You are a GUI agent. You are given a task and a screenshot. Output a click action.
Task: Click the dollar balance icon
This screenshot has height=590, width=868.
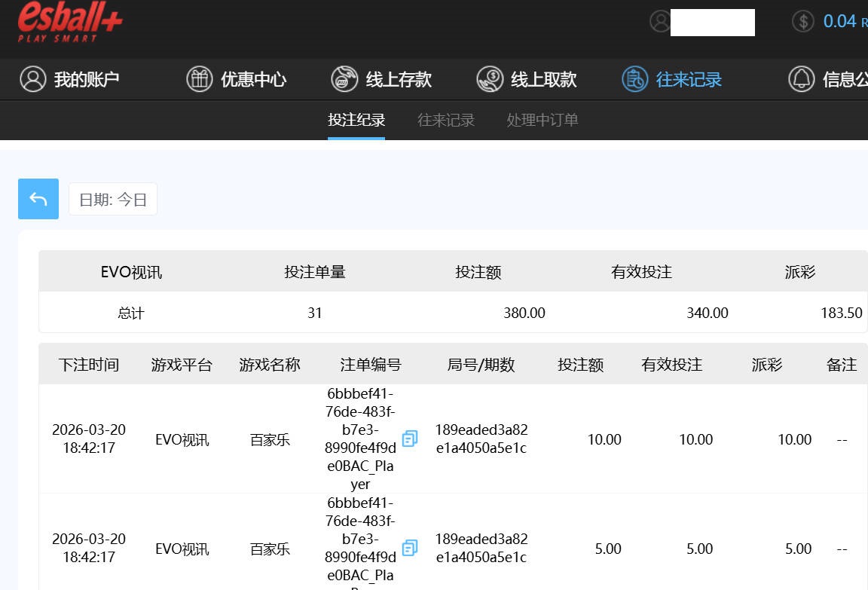pyautogui.click(x=803, y=21)
